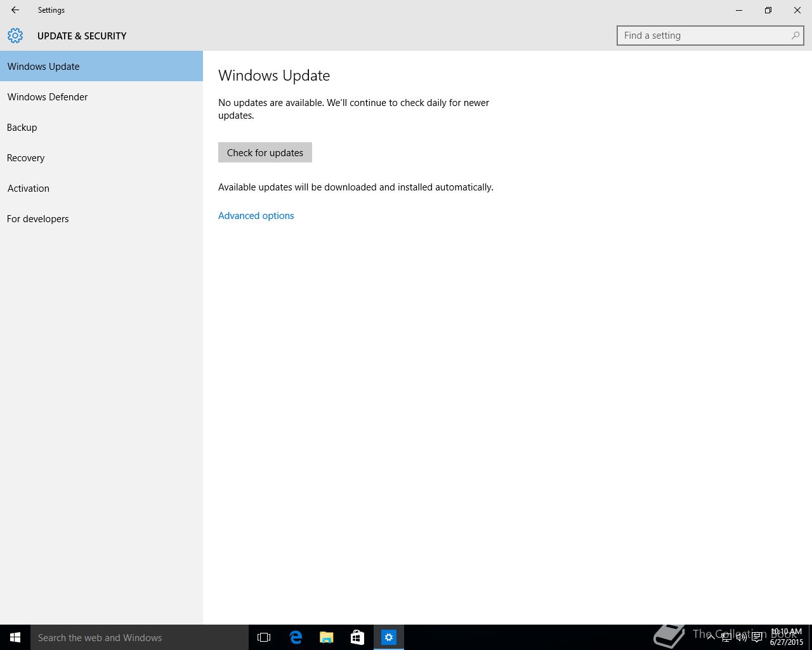Click the taskbar clock and date
Screen dimensions: 812x650
(787, 637)
